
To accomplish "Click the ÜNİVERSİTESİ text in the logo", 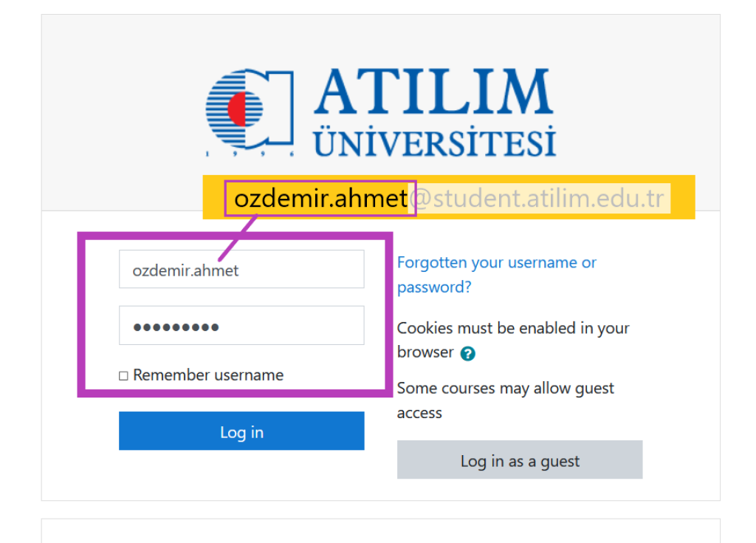I will pos(434,141).
